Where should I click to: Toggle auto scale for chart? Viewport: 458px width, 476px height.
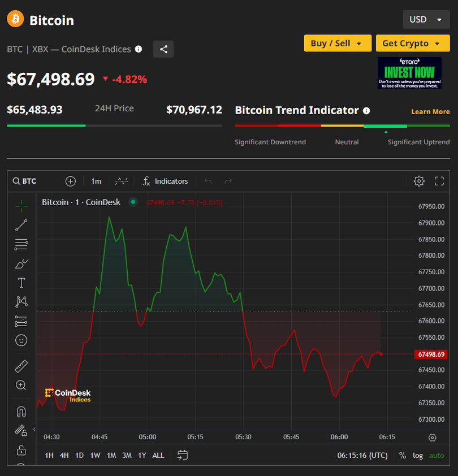(x=437, y=455)
